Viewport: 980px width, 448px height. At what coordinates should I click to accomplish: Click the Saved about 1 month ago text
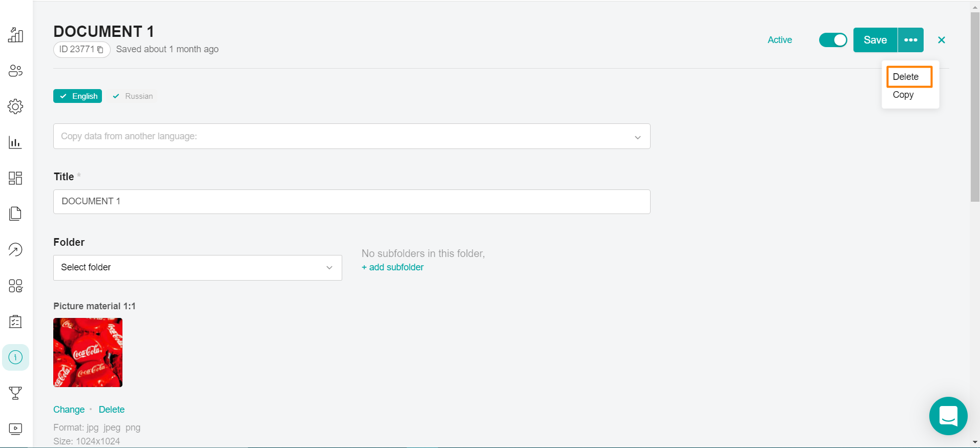point(168,49)
